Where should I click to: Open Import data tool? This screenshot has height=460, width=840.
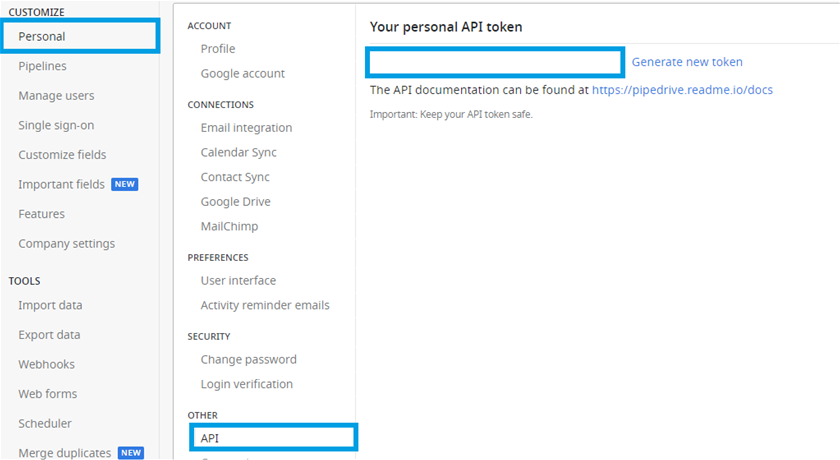(50, 306)
